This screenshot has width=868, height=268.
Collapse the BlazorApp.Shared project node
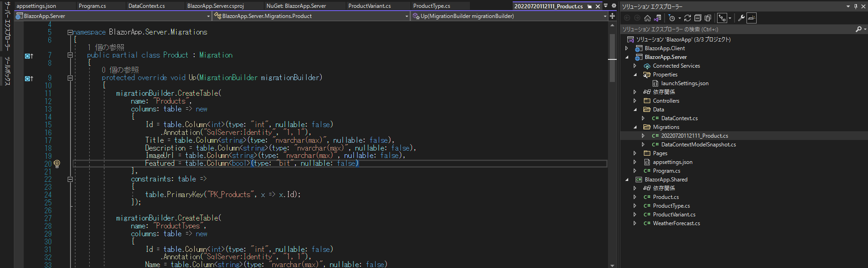[626, 180]
